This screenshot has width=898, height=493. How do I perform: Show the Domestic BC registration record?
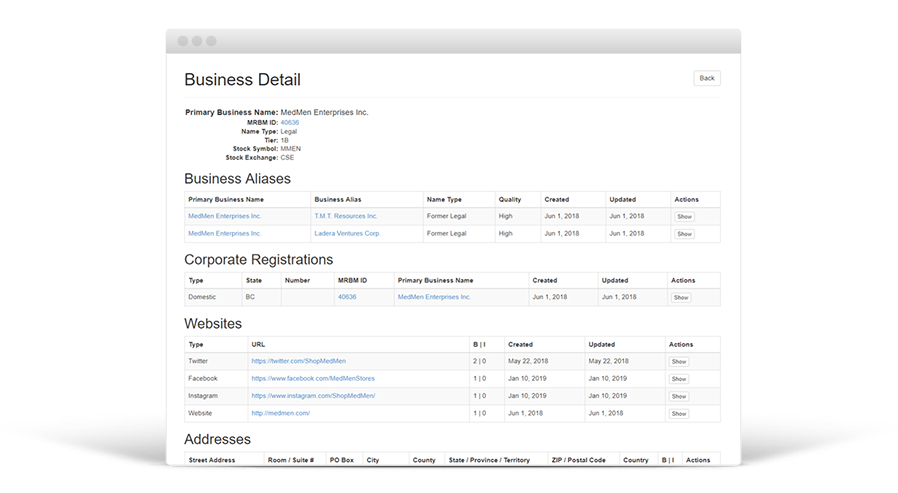[681, 298]
